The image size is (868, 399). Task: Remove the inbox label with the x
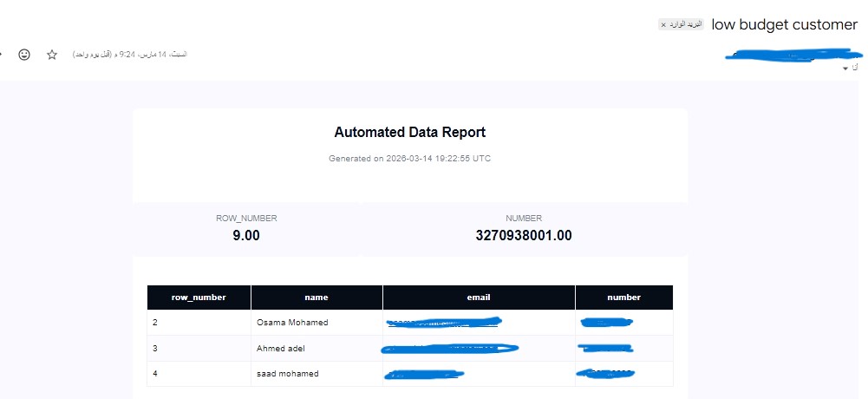coord(664,25)
